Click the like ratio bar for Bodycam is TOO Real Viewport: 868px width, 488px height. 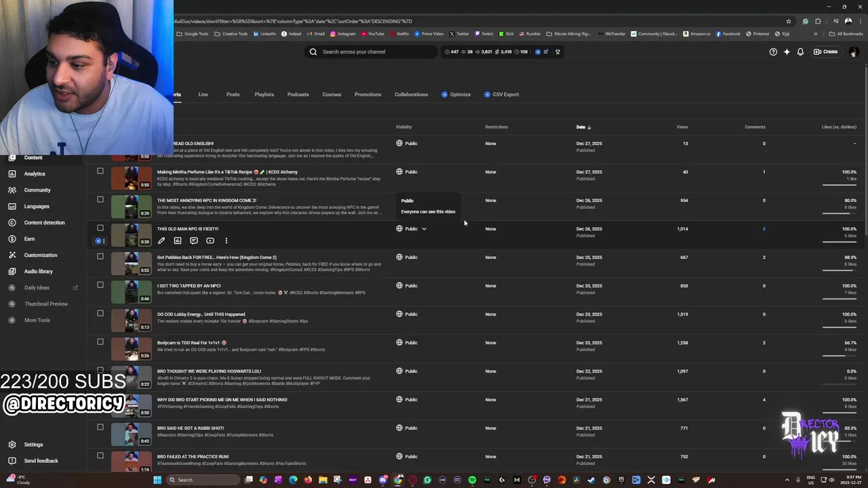pos(839,355)
